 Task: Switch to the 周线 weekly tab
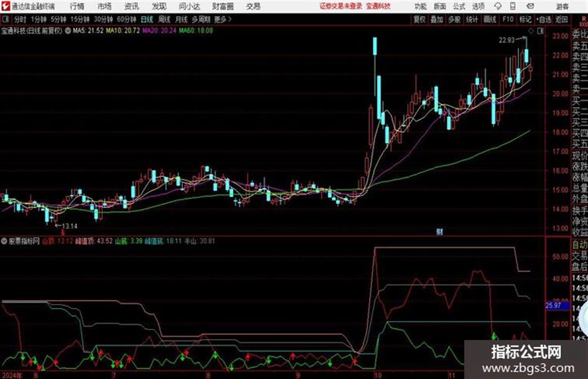point(164,19)
